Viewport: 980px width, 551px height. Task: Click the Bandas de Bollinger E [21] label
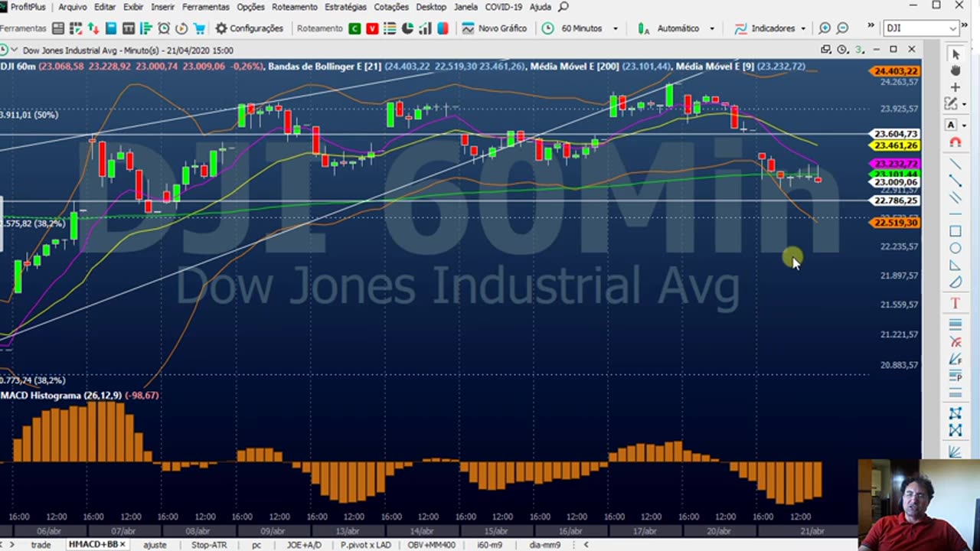pyautogui.click(x=324, y=67)
